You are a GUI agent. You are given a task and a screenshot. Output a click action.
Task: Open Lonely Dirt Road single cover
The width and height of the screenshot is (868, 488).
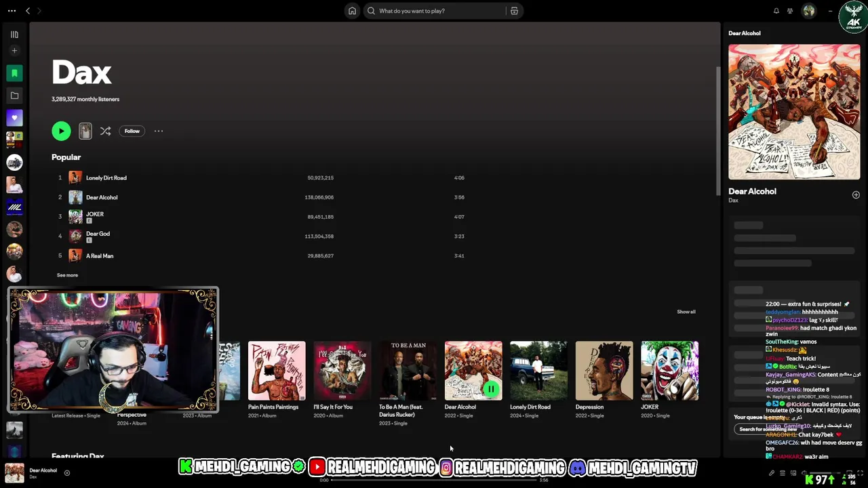[x=538, y=371]
